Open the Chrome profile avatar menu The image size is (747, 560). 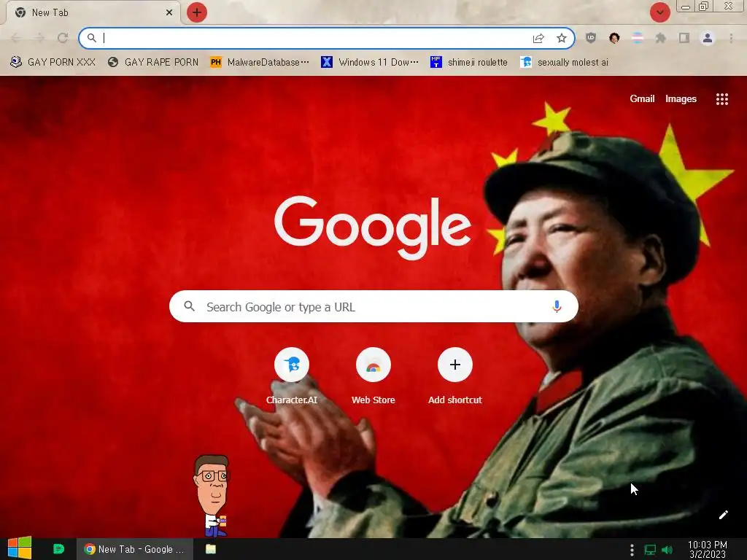point(708,38)
